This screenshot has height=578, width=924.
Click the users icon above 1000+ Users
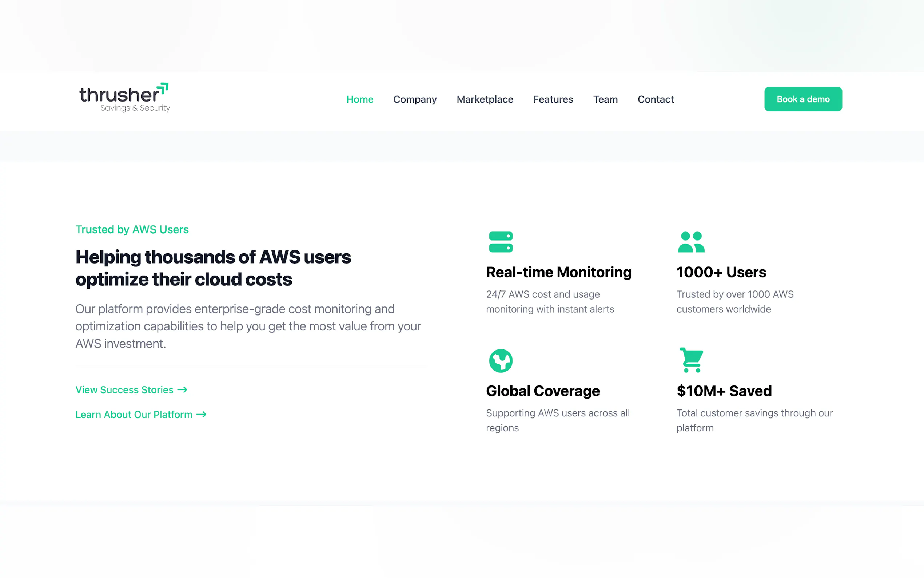coord(691,242)
